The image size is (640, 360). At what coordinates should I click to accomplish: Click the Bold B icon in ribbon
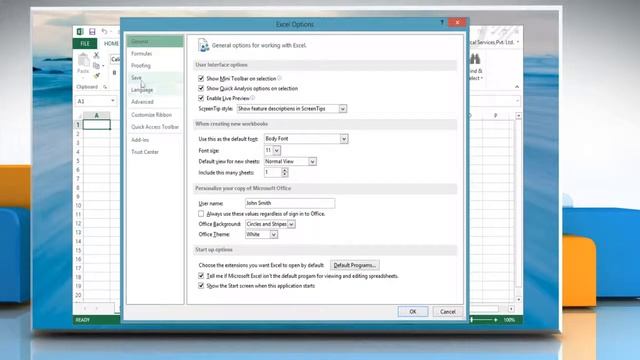(x=114, y=73)
